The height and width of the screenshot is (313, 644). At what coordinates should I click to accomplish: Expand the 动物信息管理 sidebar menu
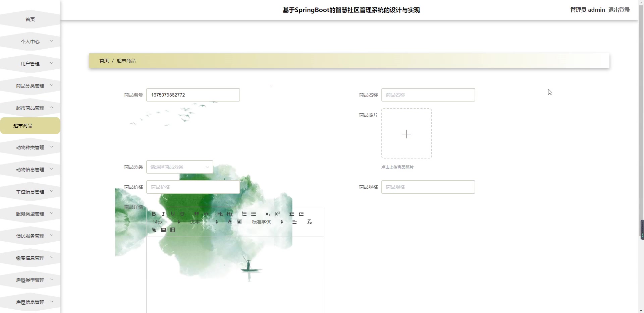tap(30, 170)
